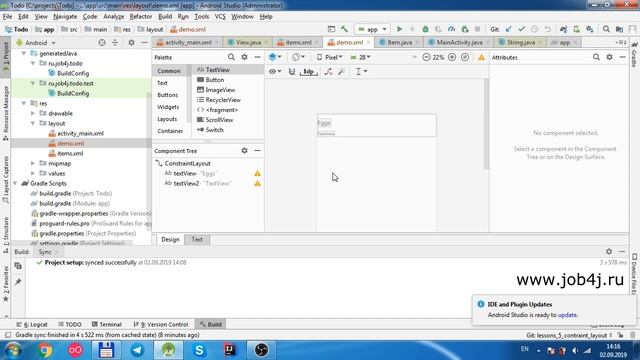Open Build panel settings gear
This screenshot has height=360, width=640.
(609, 251)
